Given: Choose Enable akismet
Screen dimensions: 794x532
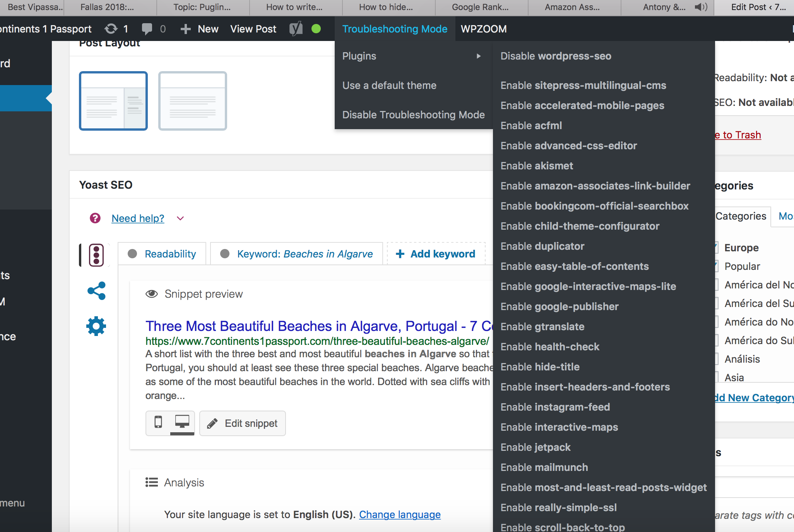Looking at the screenshot, I should (537, 166).
